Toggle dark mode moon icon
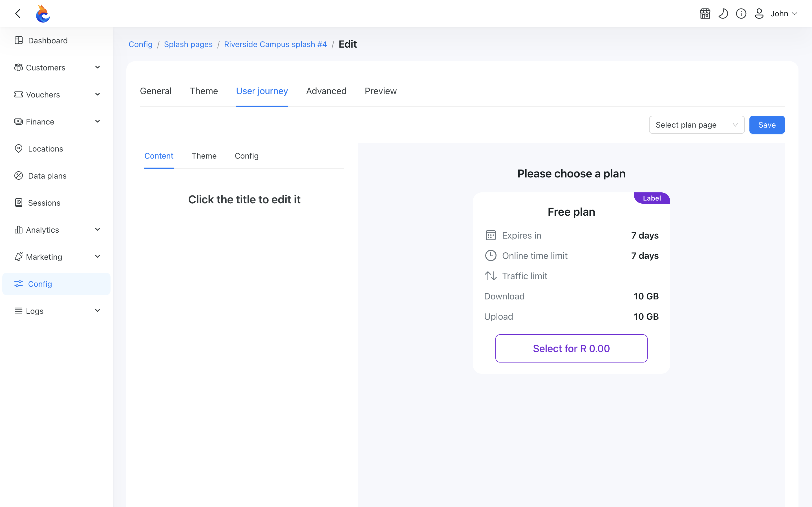The height and width of the screenshot is (507, 812). pos(723,14)
